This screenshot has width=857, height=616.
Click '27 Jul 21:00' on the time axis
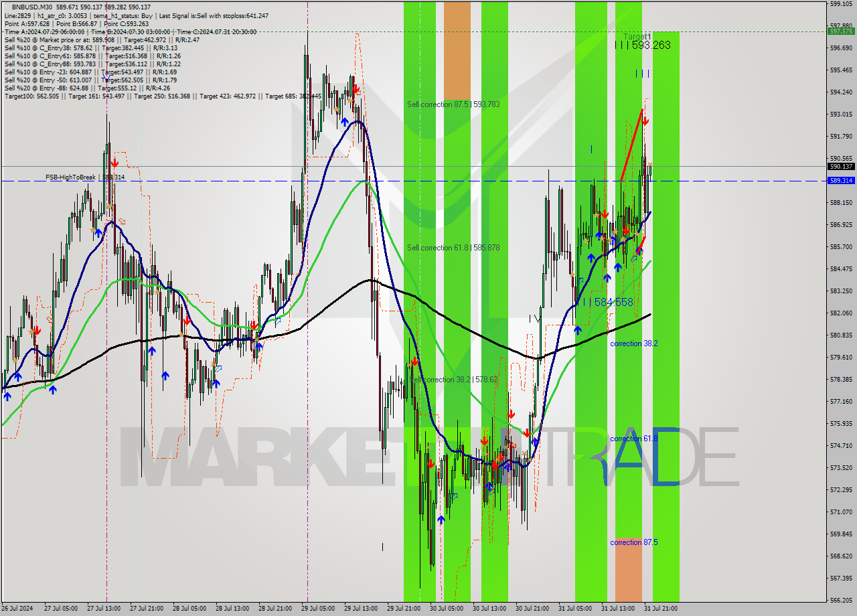coord(146,609)
